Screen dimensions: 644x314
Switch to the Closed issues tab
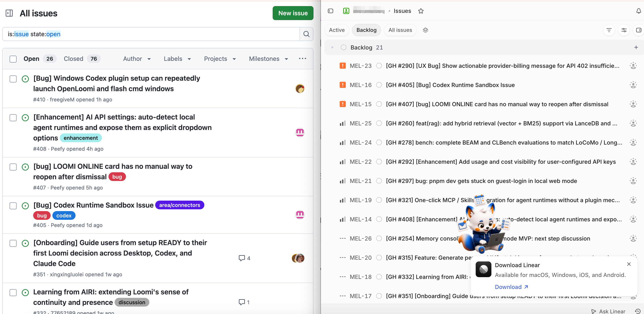82,59
